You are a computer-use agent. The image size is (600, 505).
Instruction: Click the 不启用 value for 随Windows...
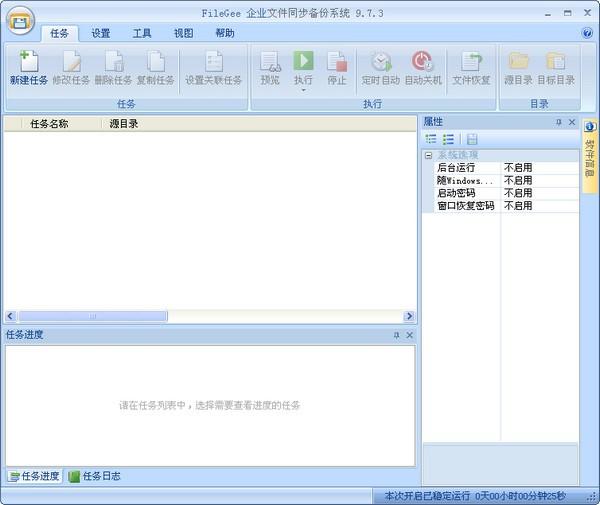pos(518,180)
